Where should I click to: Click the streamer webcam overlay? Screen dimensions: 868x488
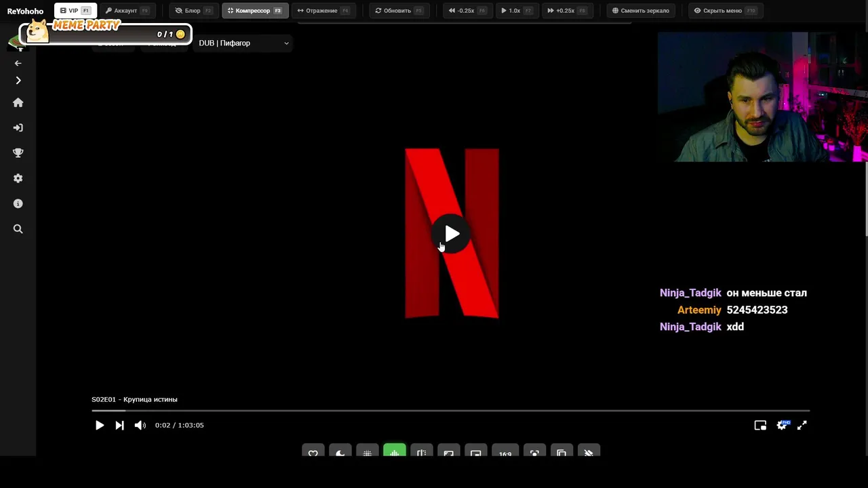pyautogui.click(x=762, y=97)
